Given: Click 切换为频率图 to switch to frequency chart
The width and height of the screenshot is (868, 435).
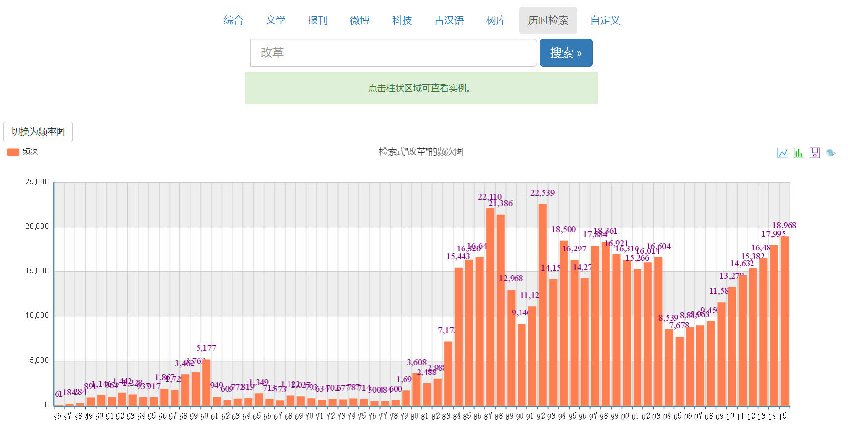Looking at the screenshot, I should coord(38,132).
